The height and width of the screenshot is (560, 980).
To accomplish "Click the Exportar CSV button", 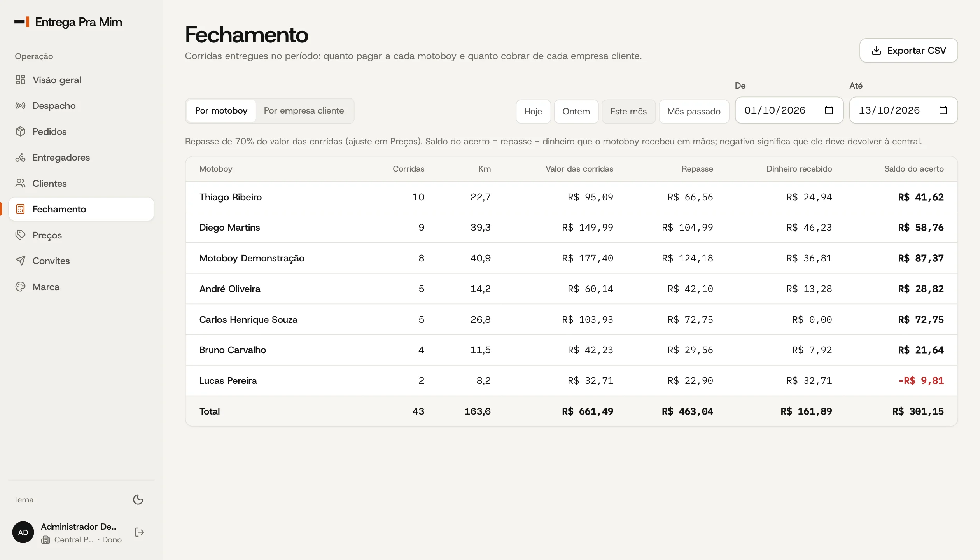I will [908, 51].
